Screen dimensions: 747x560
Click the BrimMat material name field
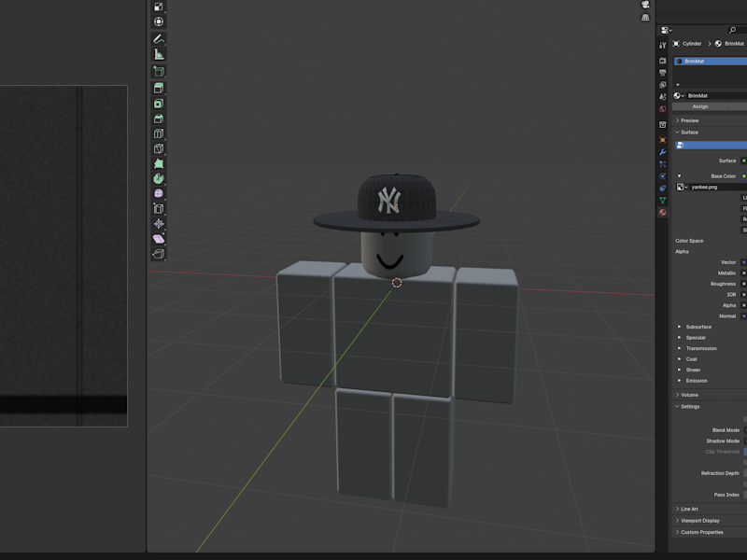click(716, 96)
